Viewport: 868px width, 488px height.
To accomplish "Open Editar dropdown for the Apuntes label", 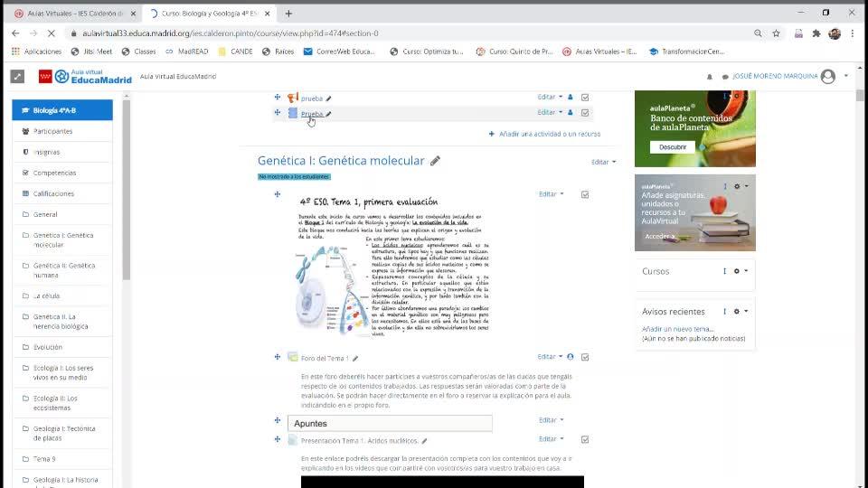I will coord(551,420).
